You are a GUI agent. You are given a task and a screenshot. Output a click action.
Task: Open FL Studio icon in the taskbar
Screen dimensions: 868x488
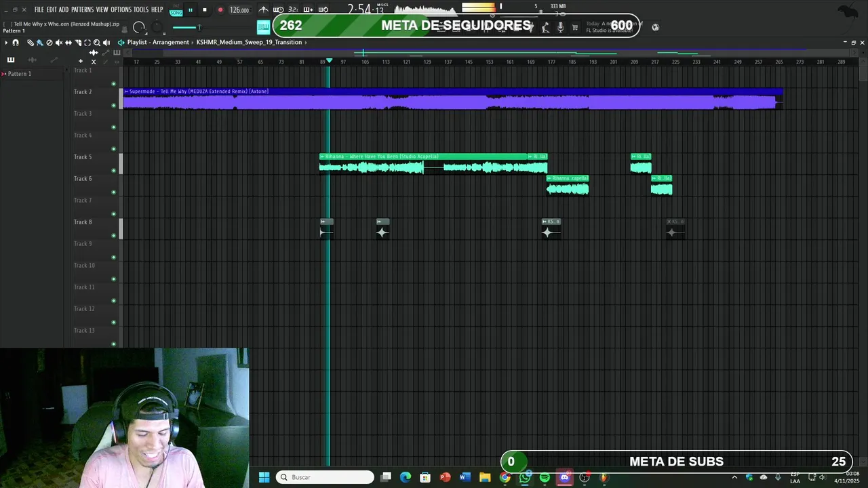(604, 478)
